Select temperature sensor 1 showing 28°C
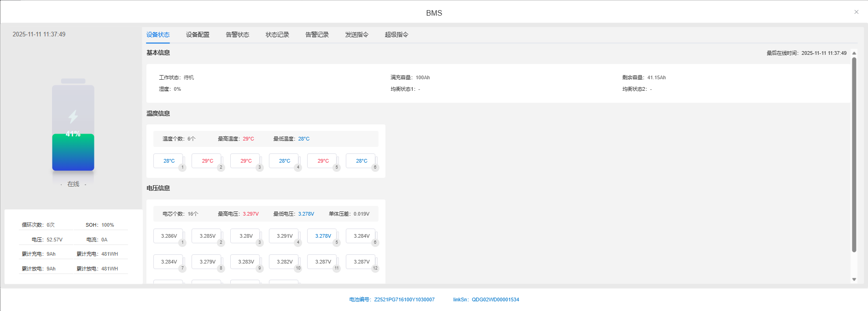 point(169,161)
